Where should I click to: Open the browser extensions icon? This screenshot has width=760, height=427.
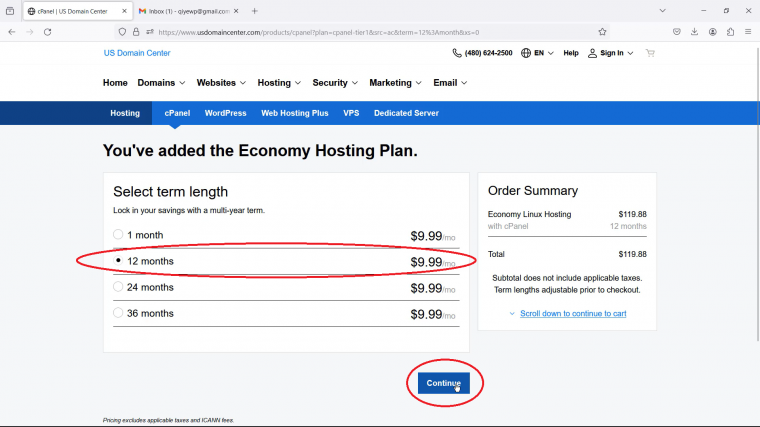click(730, 32)
